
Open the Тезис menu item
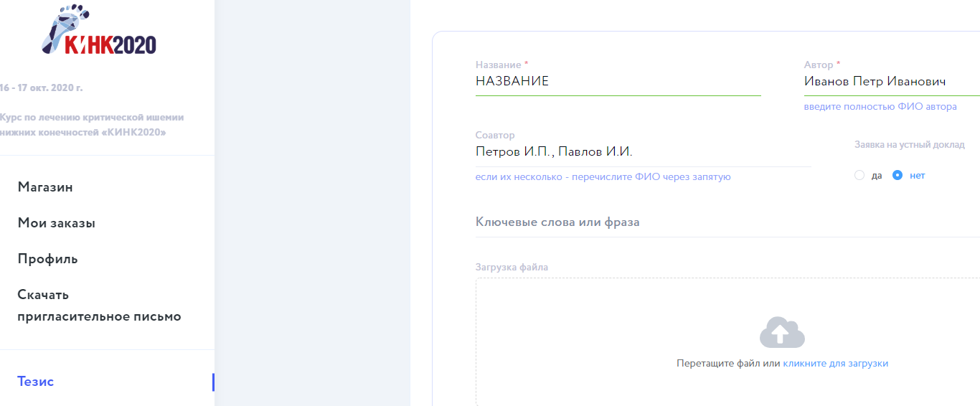coord(36,382)
